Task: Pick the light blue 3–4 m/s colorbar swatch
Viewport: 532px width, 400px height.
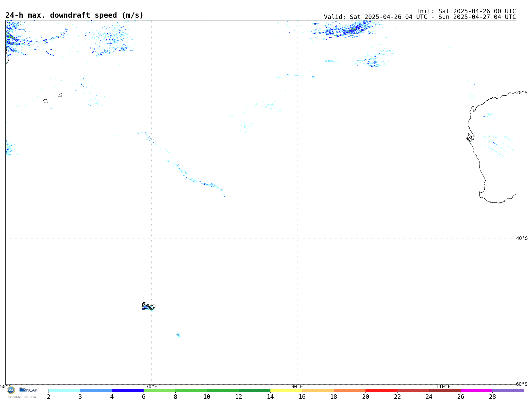Action: (96, 391)
